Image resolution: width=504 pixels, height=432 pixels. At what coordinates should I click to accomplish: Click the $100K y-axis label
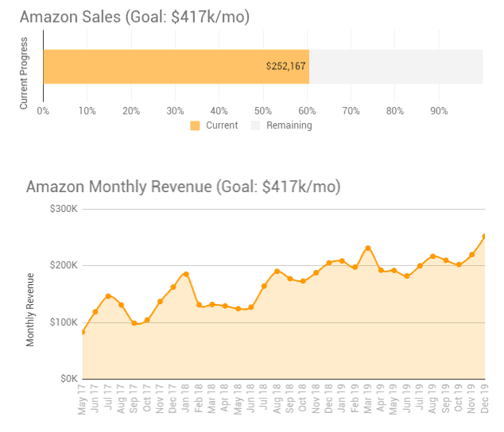[x=63, y=322]
